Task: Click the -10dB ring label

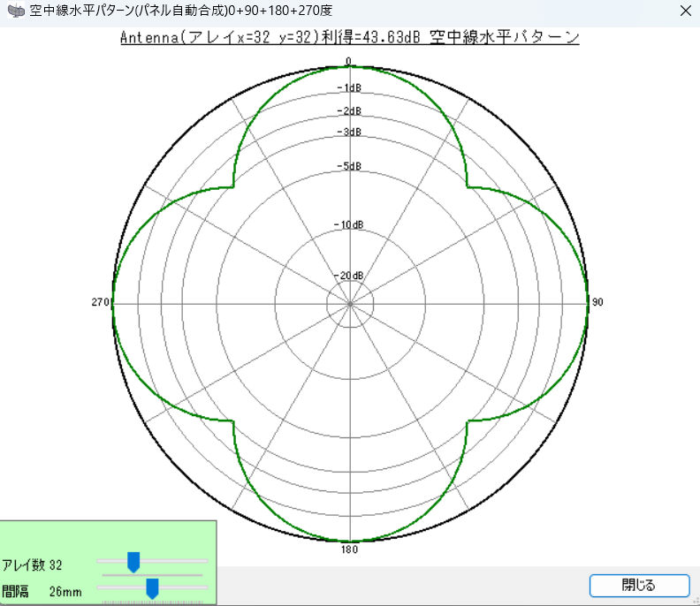Action: 349,225
